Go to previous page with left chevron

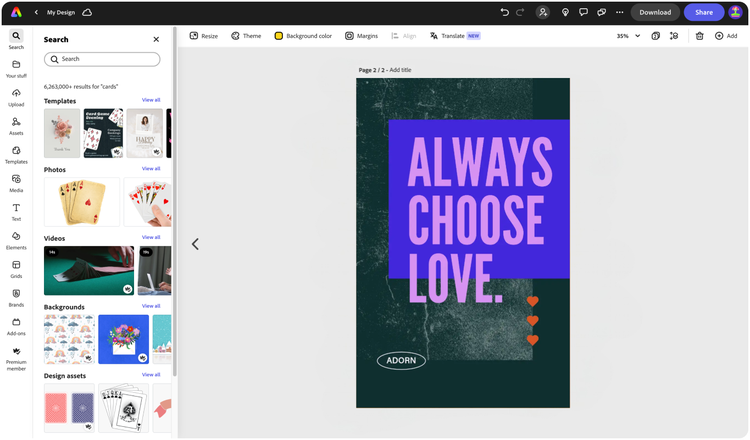(195, 244)
